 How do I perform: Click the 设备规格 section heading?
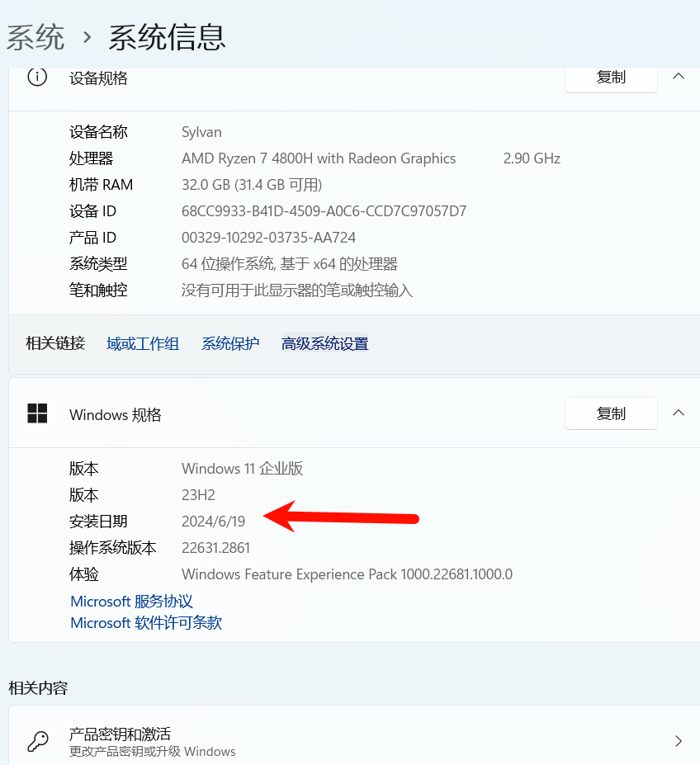(x=98, y=78)
